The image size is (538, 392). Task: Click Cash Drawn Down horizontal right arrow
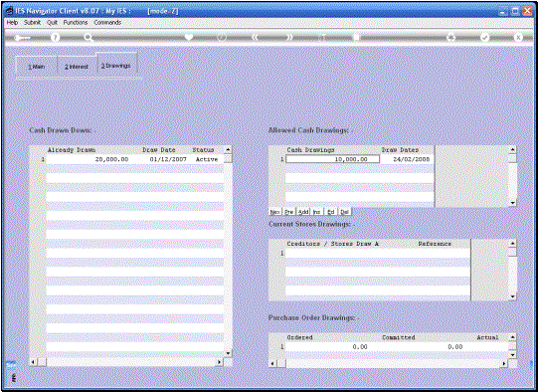click(219, 362)
